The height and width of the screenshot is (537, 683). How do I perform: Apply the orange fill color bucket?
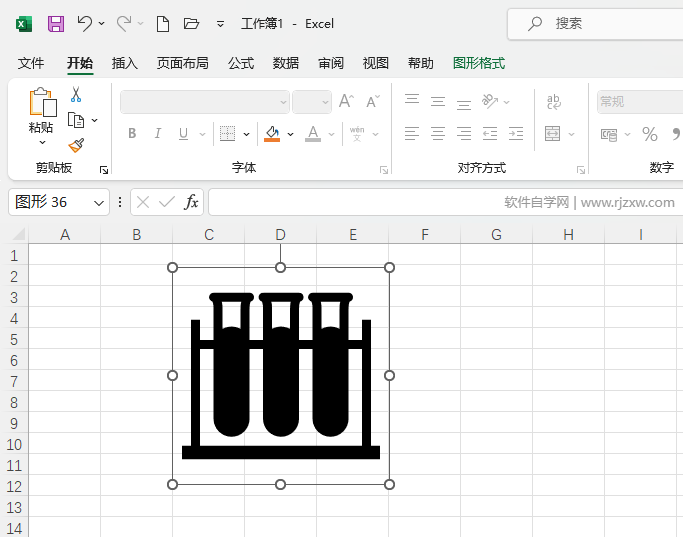pyautogui.click(x=272, y=134)
